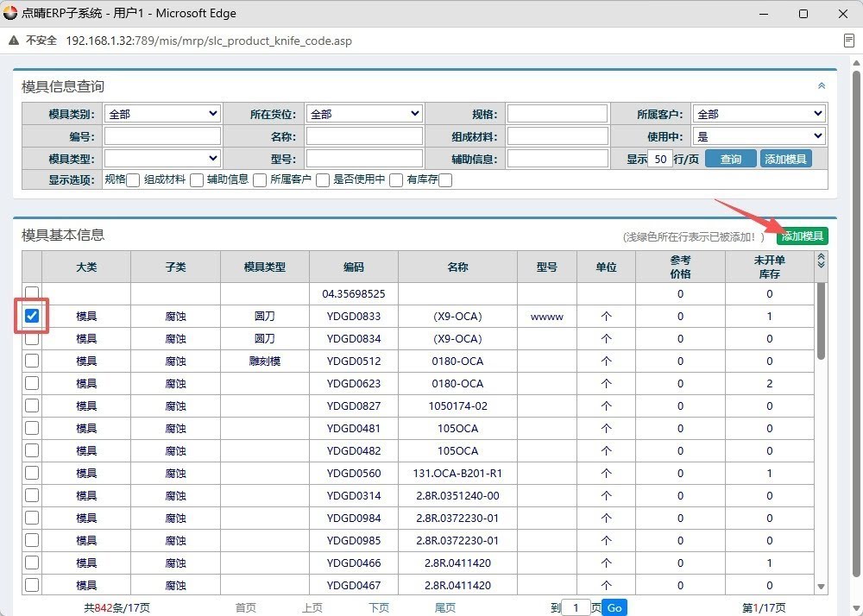
Task: Click the wwww model cell
Action: [x=546, y=317]
